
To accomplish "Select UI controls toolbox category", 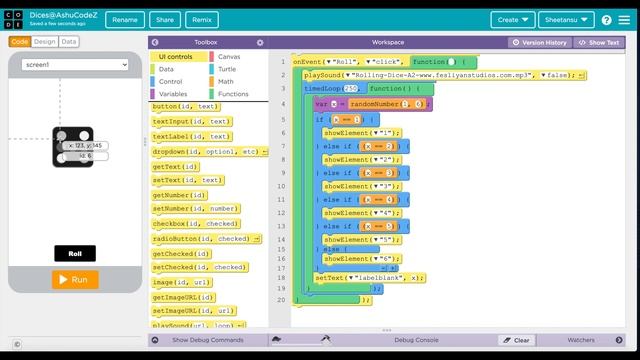I will point(179,57).
